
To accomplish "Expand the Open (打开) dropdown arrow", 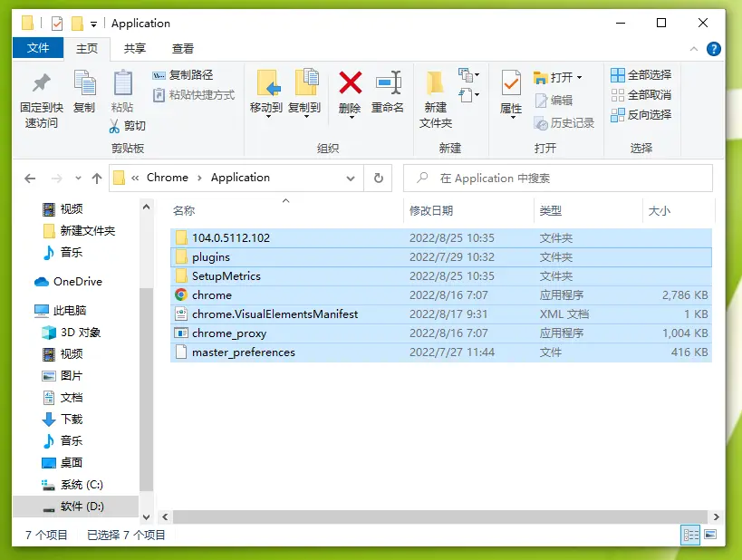I will click(x=580, y=77).
